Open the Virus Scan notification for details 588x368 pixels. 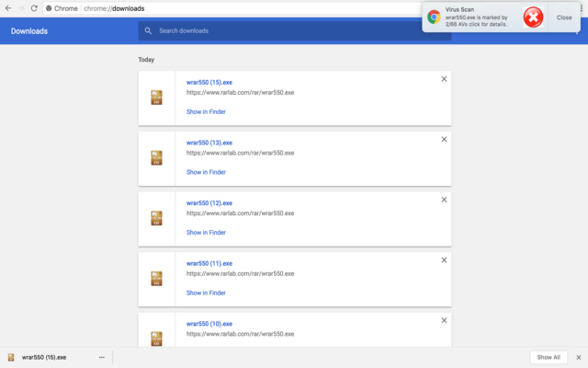pyautogui.click(x=476, y=17)
